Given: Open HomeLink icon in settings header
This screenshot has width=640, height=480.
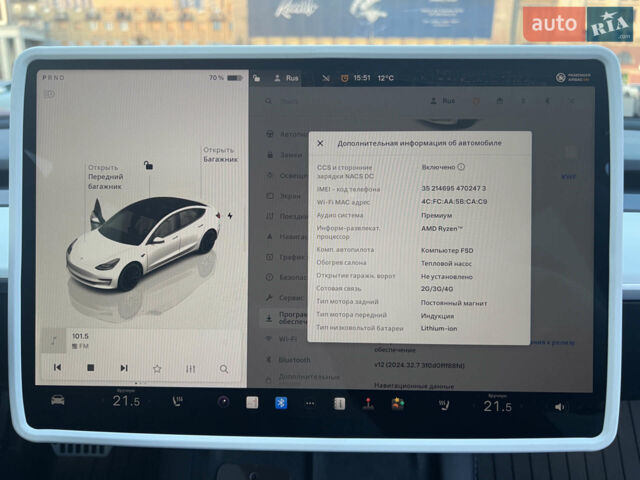Looking at the screenshot, I should 500,101.
